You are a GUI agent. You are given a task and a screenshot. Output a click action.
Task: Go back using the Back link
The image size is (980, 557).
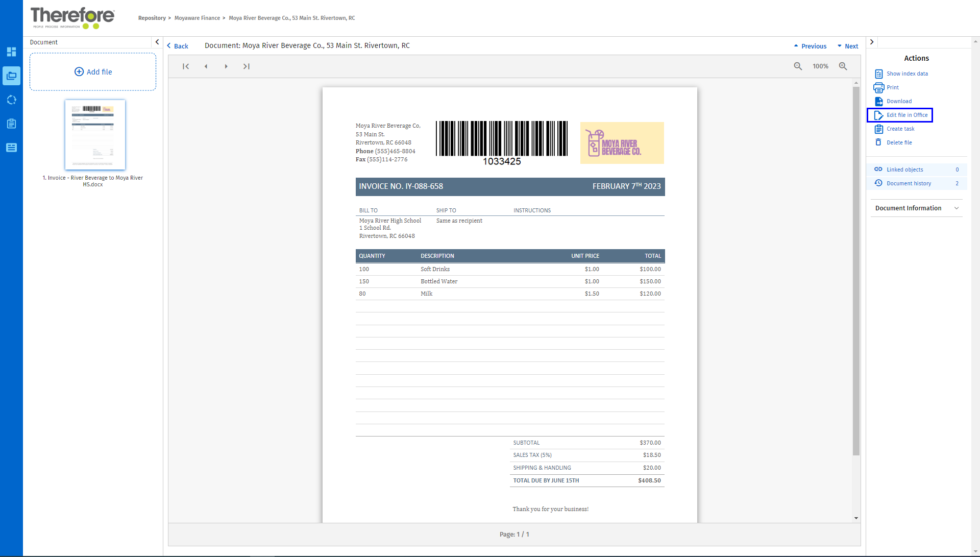click(178, 46)
